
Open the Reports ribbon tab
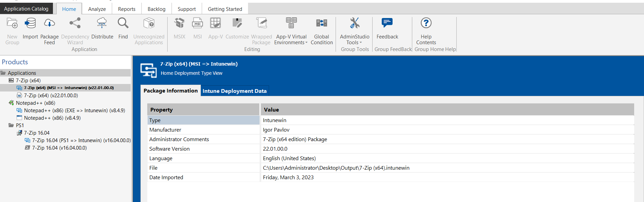[x=127, y=9]
